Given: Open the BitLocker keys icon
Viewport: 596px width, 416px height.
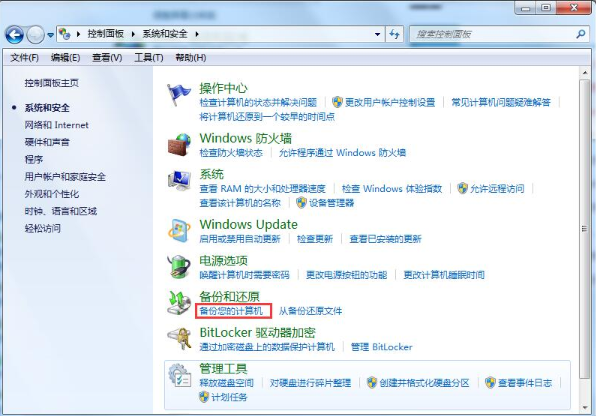Looking at the screenshot, I should (179, 338).
